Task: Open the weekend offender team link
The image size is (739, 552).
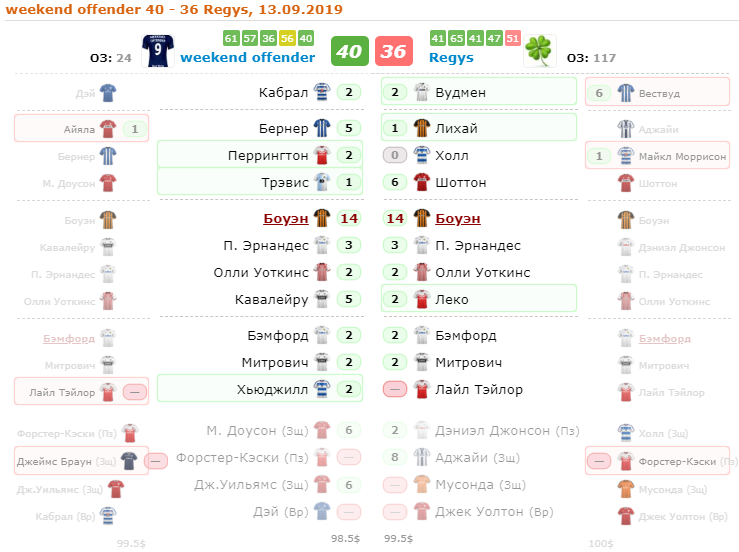Action: (247, 57)
